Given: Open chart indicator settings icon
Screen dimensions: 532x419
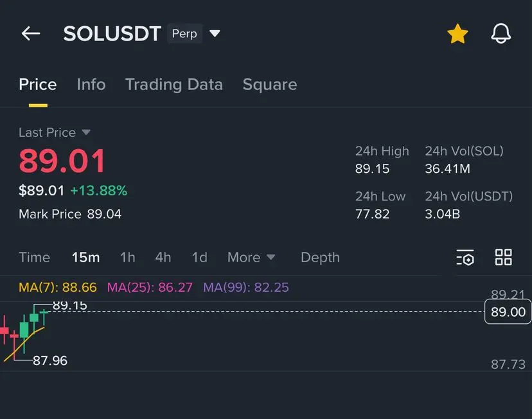Looking at the screenshot, I should tap(465, 258).
